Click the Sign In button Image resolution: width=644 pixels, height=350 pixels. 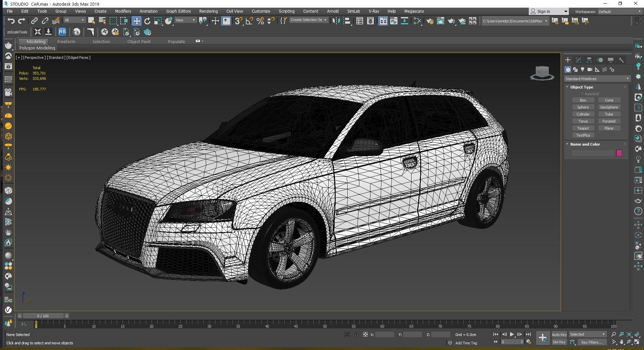point(548,11)
